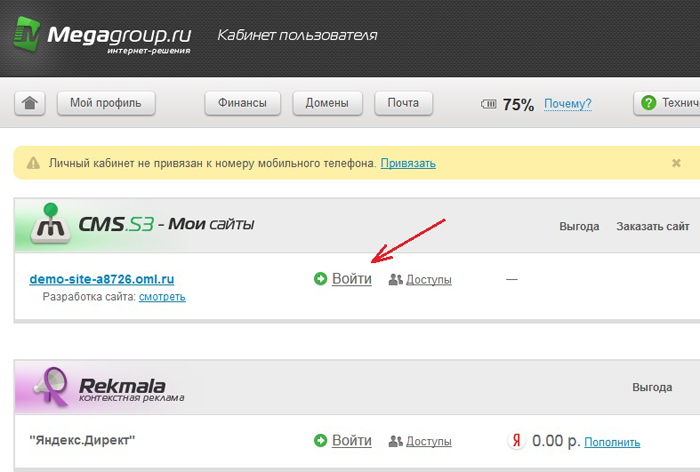Click people icon in Яндекс.Директ Доступы
The width and height of the screenshot is (700, 472).
(396, 441)
